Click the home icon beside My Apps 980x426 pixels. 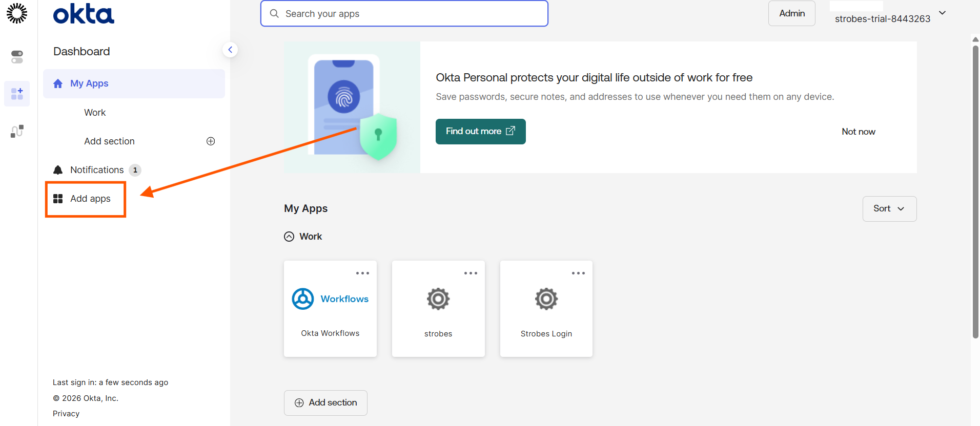pyautogui.click(x=58, y=83)
